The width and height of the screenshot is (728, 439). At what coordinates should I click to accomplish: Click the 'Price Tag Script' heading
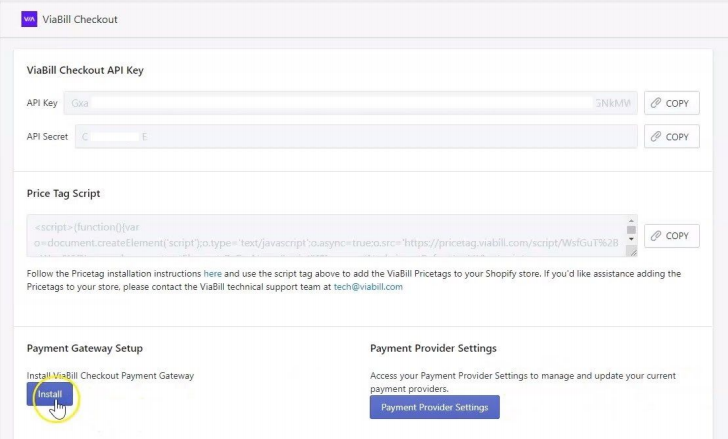63,194
